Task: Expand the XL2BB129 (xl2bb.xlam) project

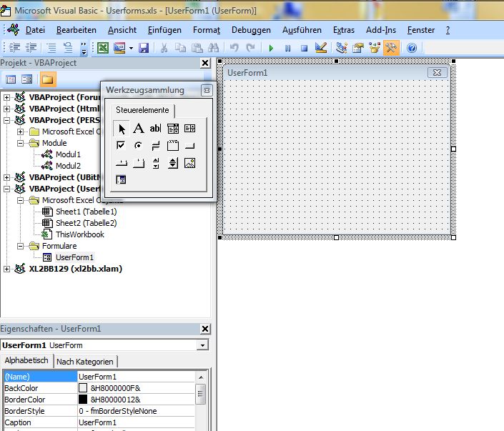Action: click(6, 269)
